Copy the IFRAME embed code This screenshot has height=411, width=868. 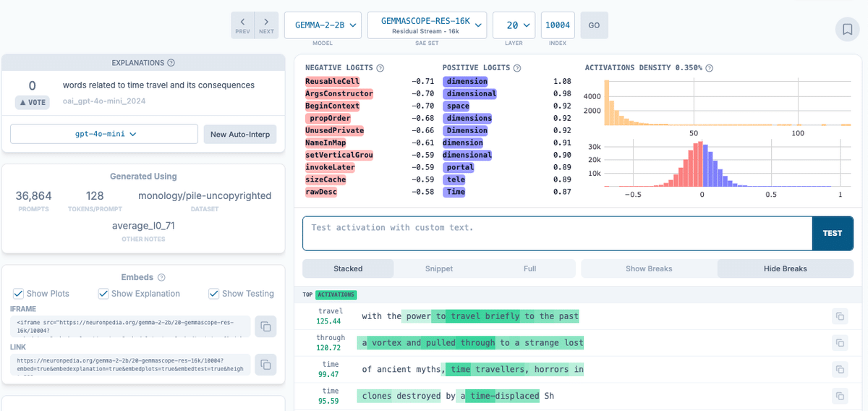coord(265,326)
